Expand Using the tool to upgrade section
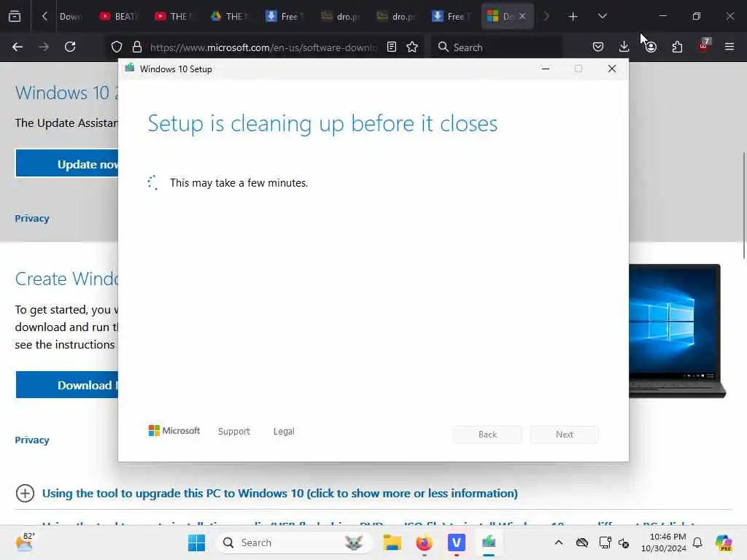The width and height of the screenshot is (747, 560). [279, 494]
